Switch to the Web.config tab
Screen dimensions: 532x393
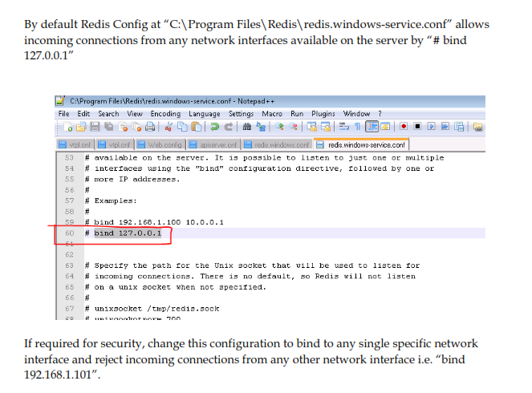160,145
